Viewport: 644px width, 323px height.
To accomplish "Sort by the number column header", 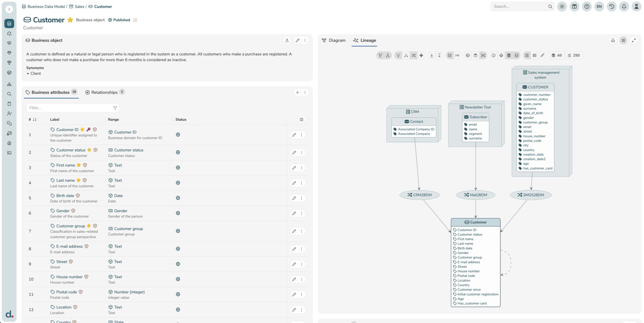I will pyautogui.click(x=32, y=120).
